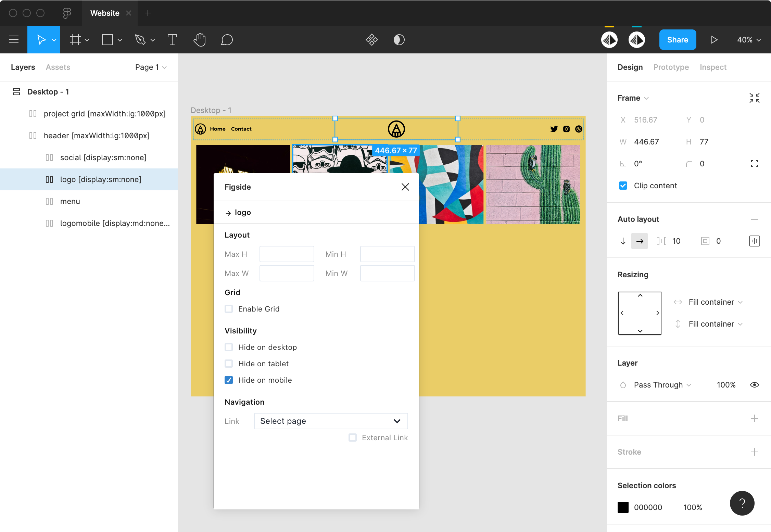Set auto layout direction to horizontal
Viewport: 771px width, 532px height.
tap(640, 241)
